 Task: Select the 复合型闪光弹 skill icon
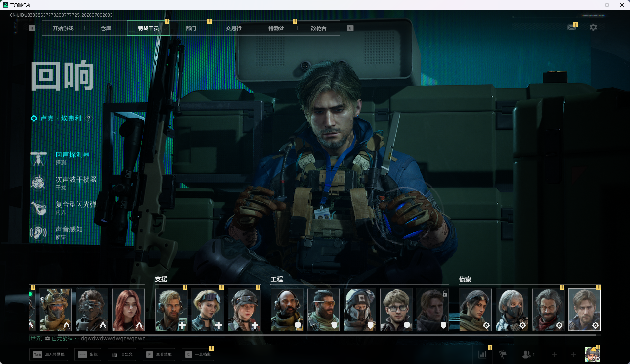pos(39,208)
